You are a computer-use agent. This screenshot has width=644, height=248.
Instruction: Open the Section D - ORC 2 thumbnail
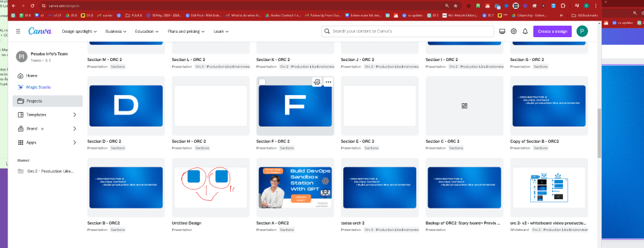(x=126, y=106)
